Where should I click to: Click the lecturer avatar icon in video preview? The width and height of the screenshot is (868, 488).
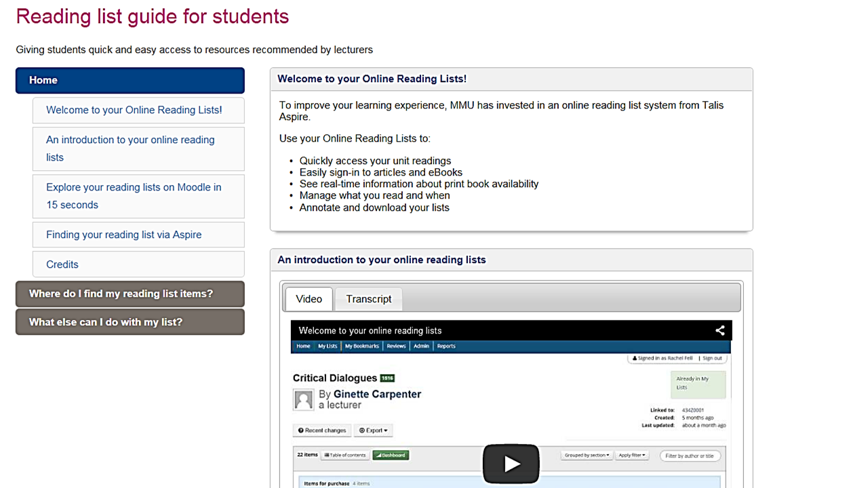pos(303,399)
